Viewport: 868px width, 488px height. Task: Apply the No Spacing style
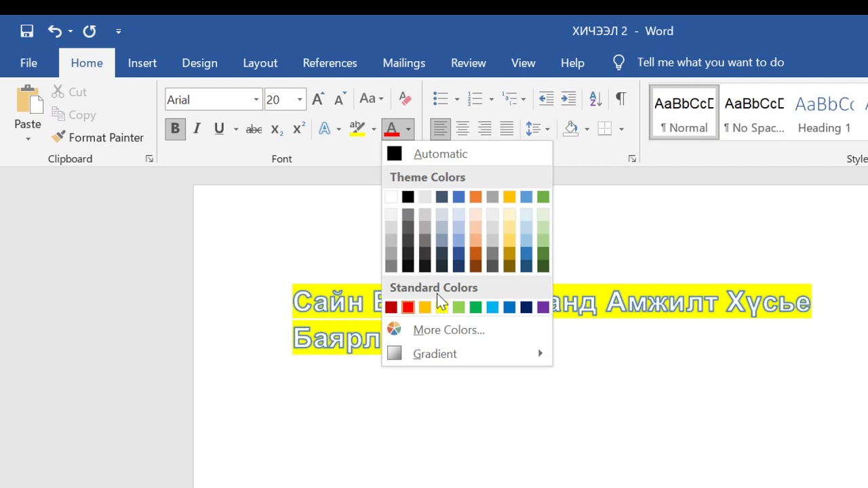pyautogui.click(x=754, y=113)
